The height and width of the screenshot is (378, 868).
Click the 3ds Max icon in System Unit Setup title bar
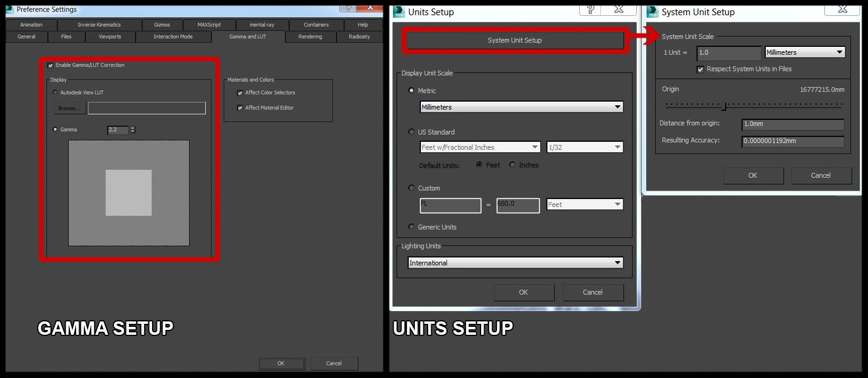click(x=653, y=12)
